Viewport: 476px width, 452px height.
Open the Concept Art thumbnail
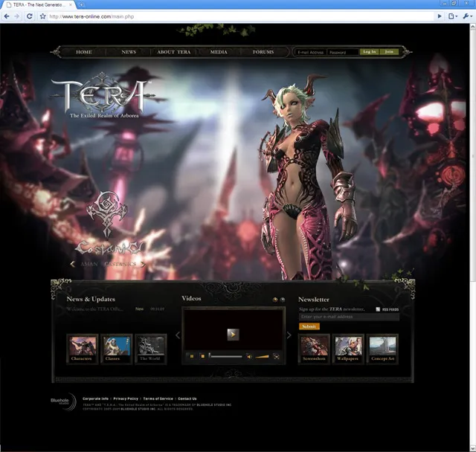coord(382,349)
